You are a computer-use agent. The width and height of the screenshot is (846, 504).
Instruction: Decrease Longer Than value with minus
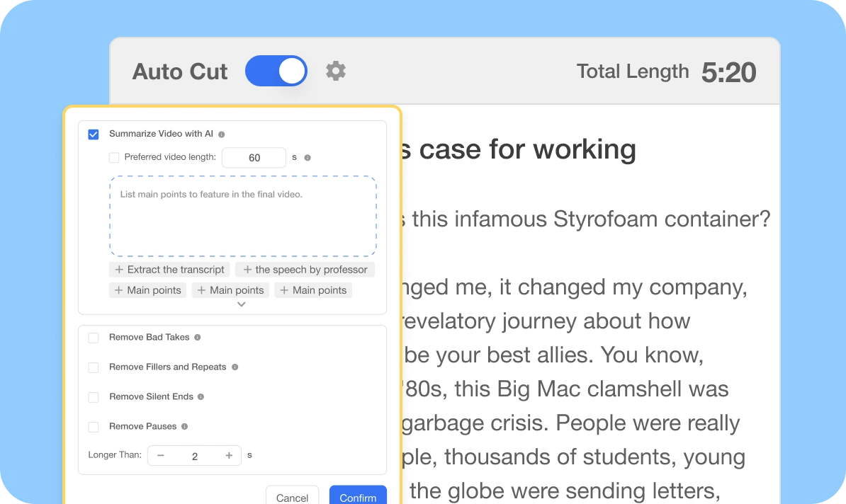pyautogui.click(x=161, y=456)
